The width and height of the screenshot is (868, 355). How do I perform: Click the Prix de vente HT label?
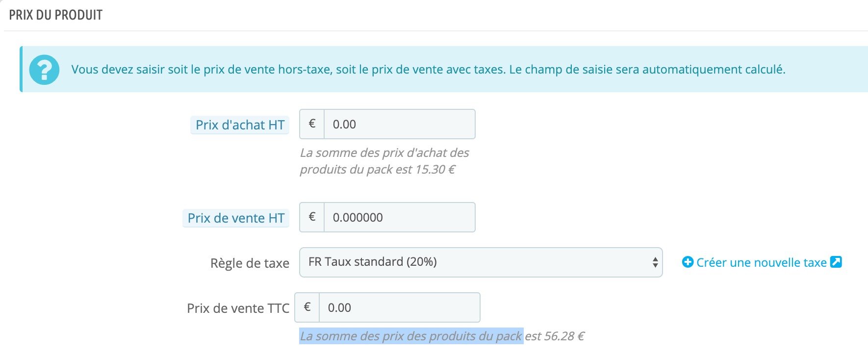[236, 218]
